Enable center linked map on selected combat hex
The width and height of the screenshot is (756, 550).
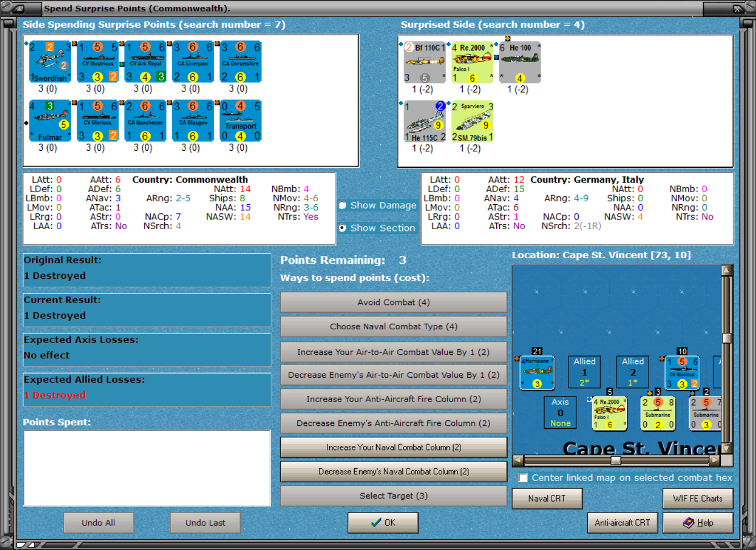pos(523,478)
